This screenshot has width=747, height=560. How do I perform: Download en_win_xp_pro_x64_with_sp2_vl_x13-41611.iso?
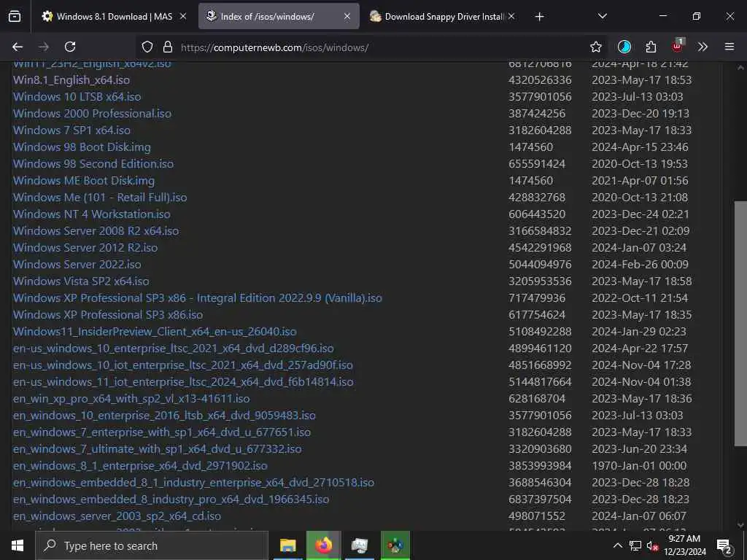tap(131, 399)
